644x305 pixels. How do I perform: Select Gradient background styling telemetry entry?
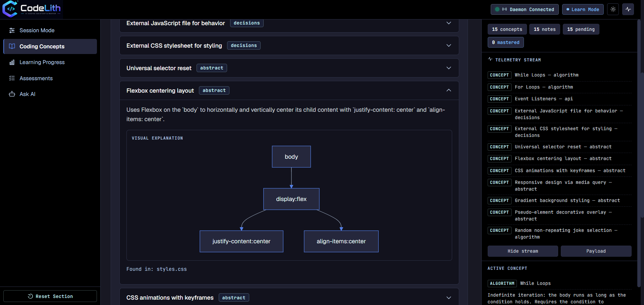[559, 201]
